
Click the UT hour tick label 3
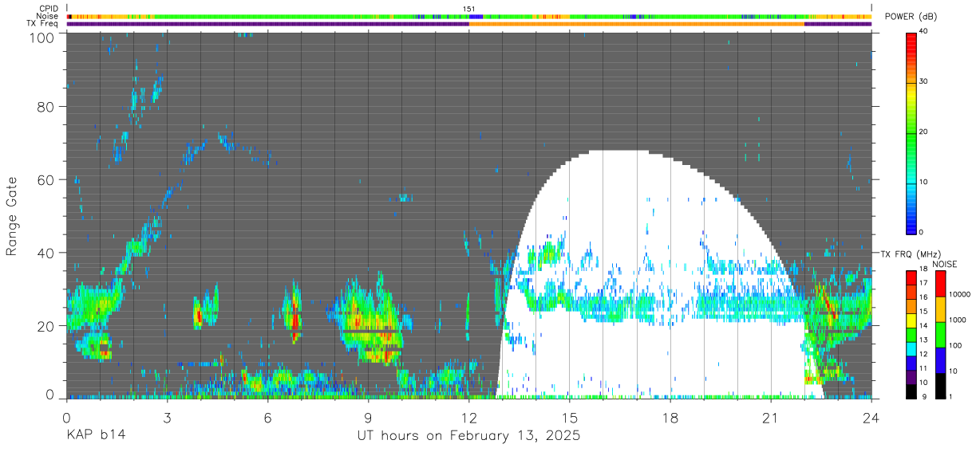point(167,418)
